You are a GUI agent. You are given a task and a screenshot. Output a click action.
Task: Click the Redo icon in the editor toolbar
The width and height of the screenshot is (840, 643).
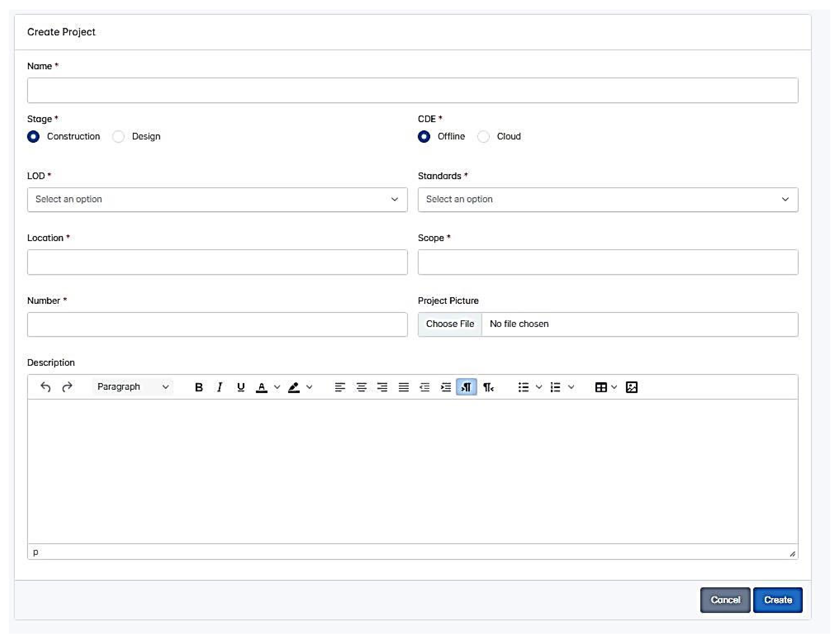(67, 387)
